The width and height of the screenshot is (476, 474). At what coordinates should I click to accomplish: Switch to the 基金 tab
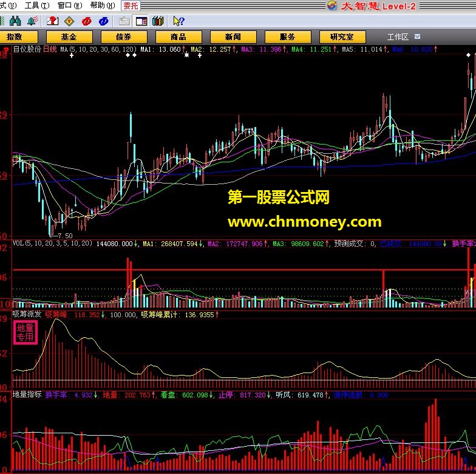pos(69,36)
